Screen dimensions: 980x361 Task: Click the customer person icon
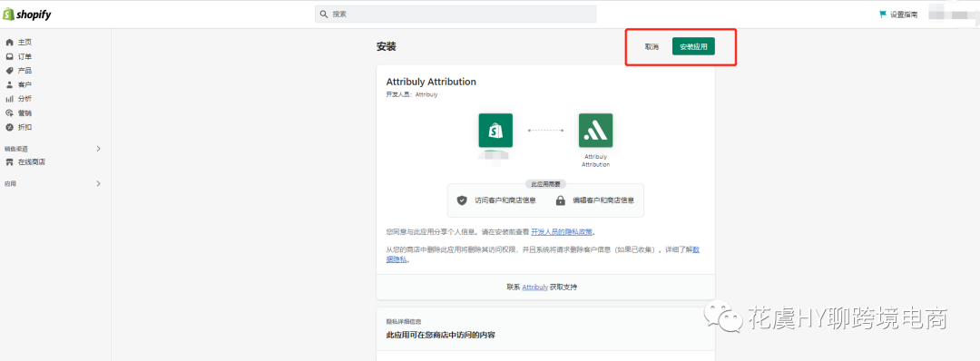9,85
